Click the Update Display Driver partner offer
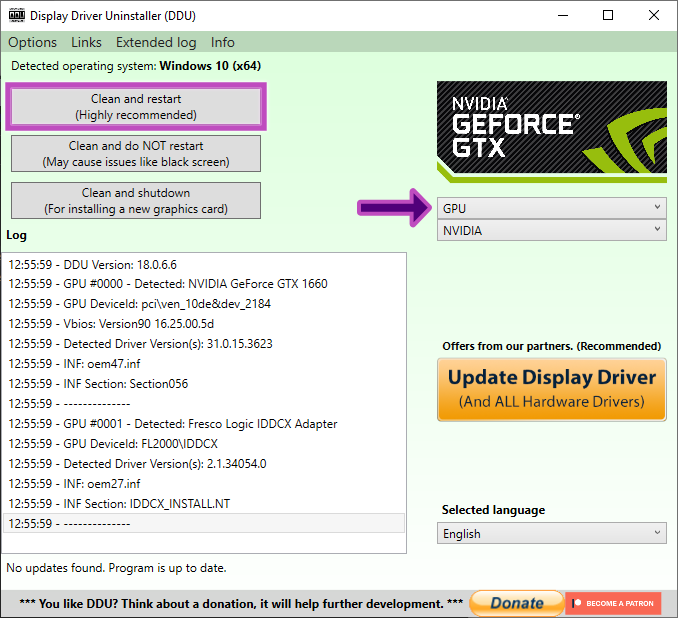Screen dimensions: 678x618 [x=552, y=388]
